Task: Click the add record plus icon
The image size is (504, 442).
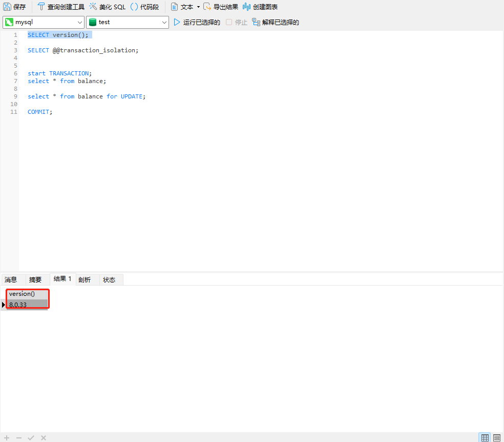Action: (x=7, y=438)
